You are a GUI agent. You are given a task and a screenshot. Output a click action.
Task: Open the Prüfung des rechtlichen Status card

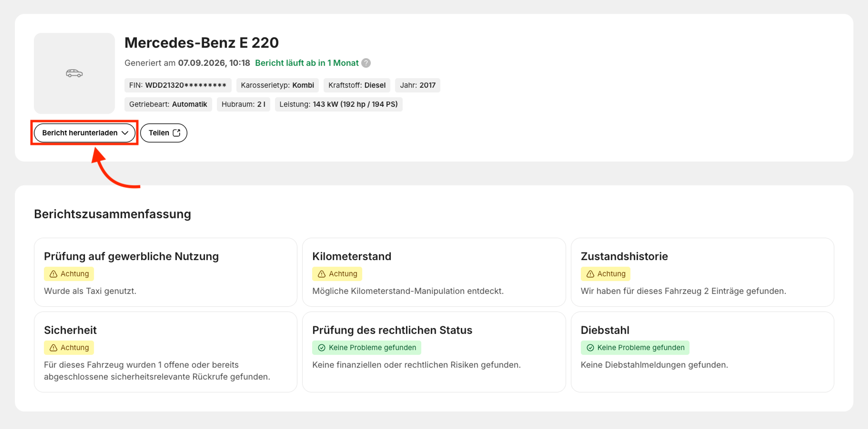coord(434,352)
